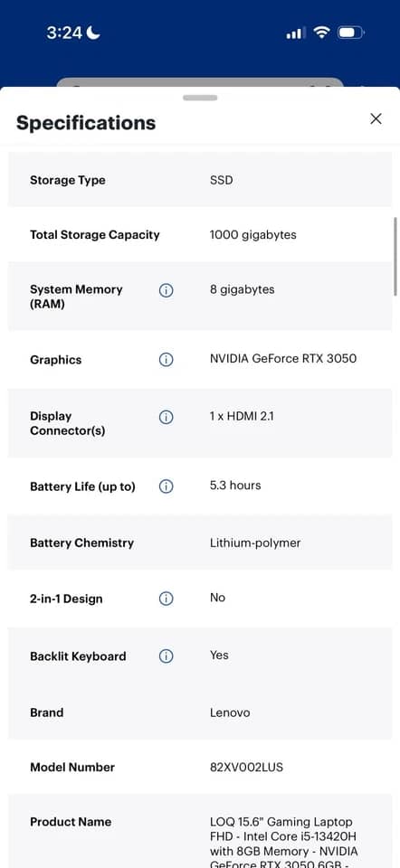Show Display Connector(s) info tooltip

[x=166, y=417]
